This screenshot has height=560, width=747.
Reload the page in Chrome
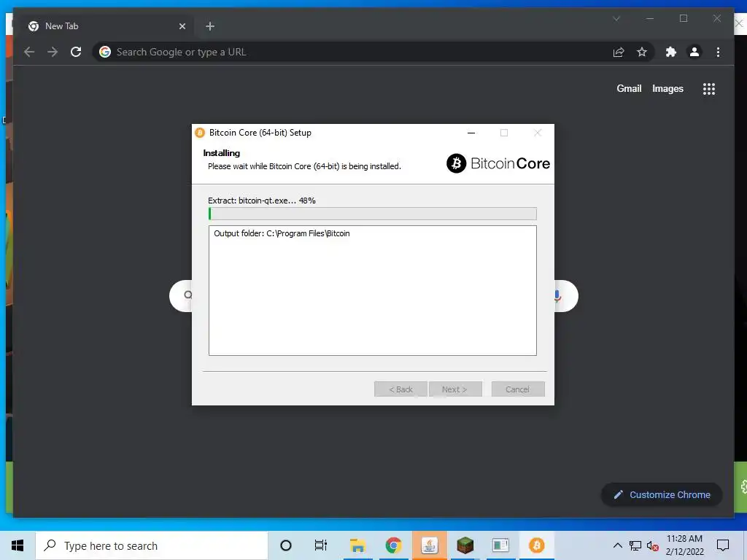pos(76,52)
